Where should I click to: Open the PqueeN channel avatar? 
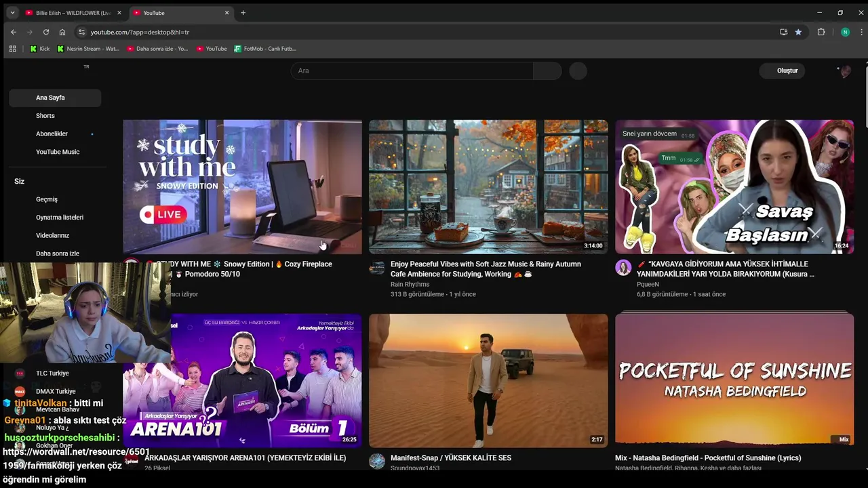click(623, 268)
